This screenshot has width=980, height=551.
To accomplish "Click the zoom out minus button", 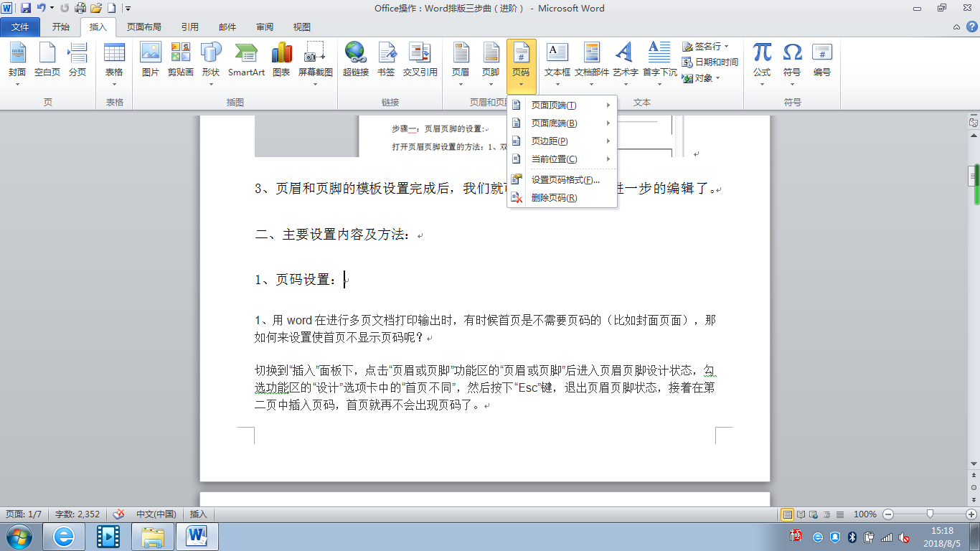I will (x=888, y=514).
